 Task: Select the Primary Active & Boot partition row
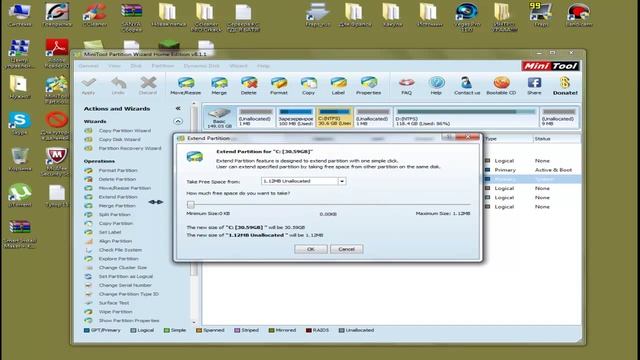pos(532,170)
